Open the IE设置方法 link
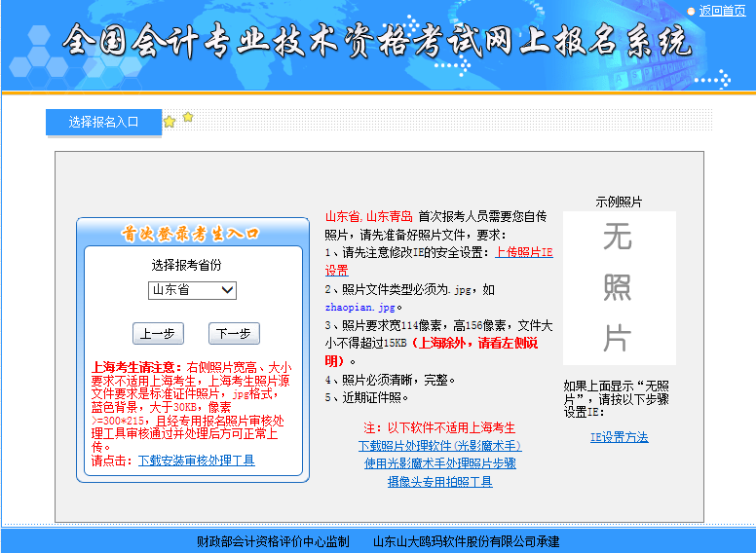This screenshot has height=553, width=756. [x=619, y=437]
